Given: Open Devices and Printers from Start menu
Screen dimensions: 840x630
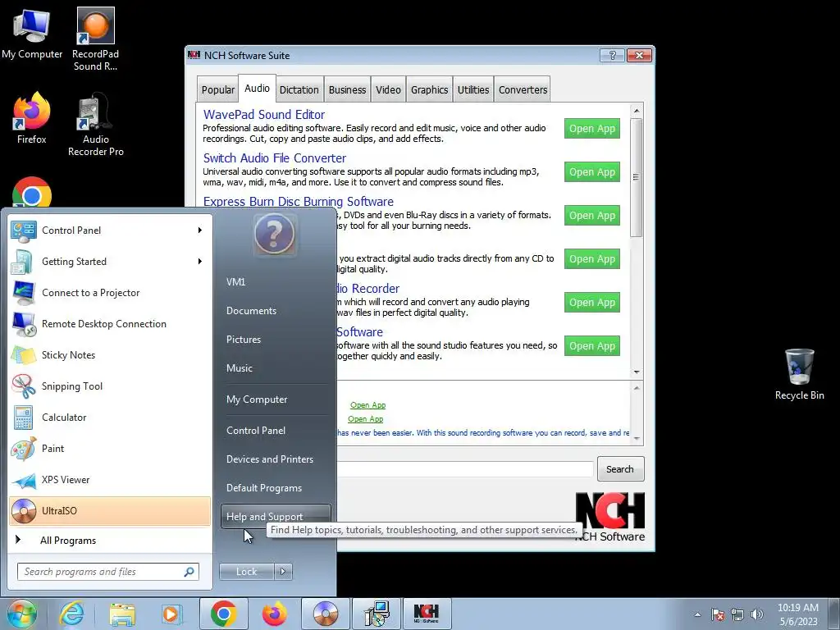Looking at the screenshot, I should point(276,459).
